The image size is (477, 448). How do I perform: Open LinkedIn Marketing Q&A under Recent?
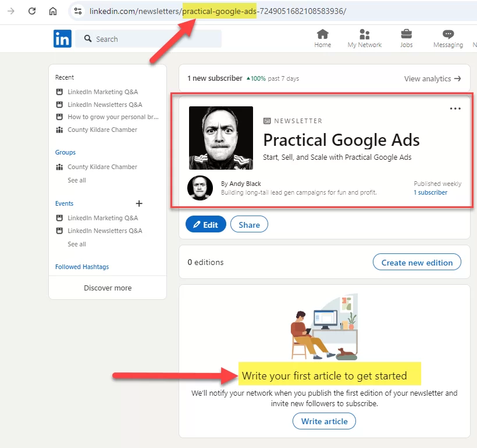click(102, 92)
